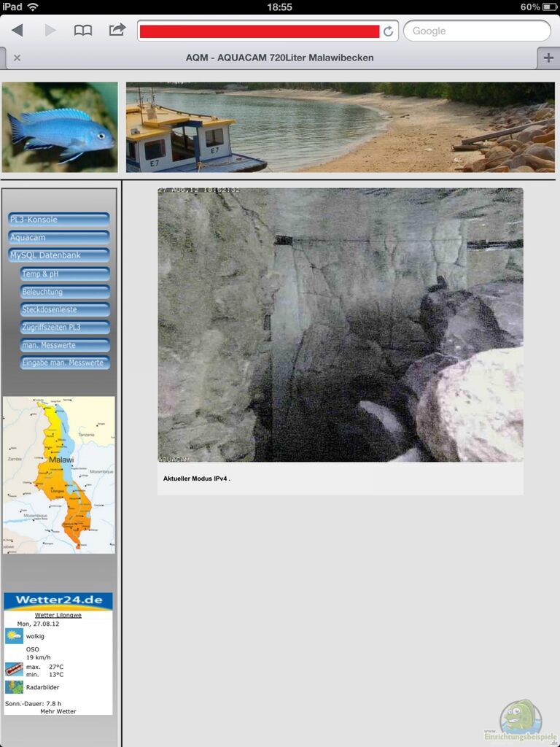Click the thermometer temperature icon
This screenshot has height=747, width=560.
(14, 669)
